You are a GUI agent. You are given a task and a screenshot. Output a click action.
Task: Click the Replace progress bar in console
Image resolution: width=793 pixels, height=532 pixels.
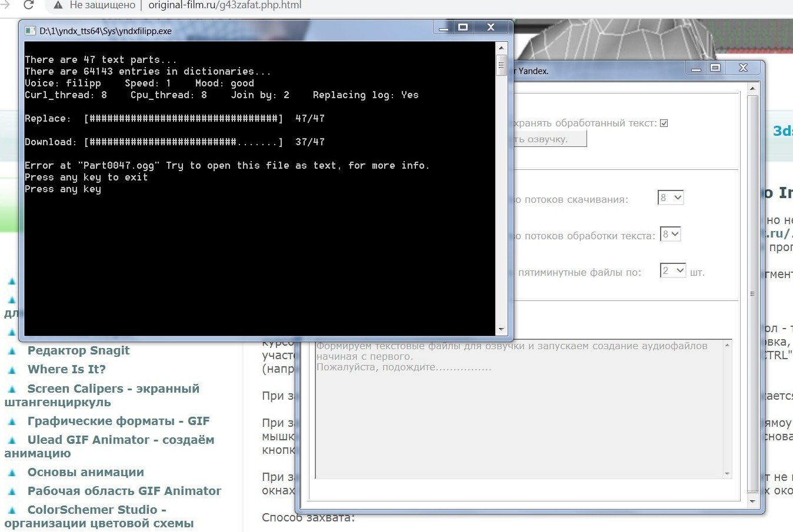[x=184, y=119]
